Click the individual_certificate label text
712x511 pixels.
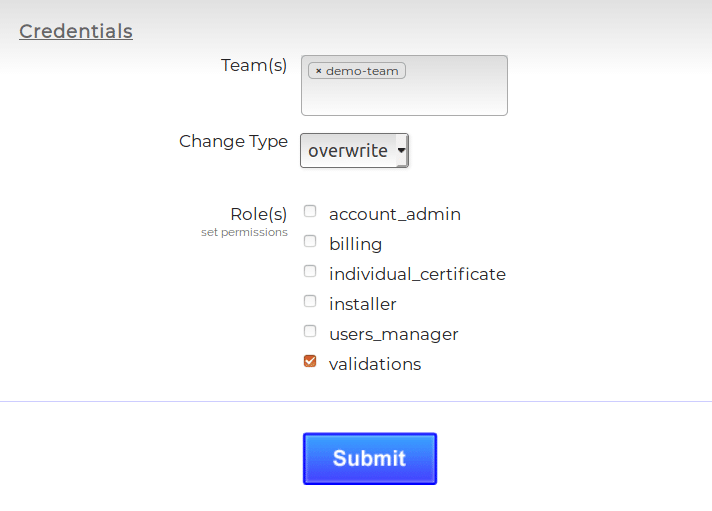417,274
